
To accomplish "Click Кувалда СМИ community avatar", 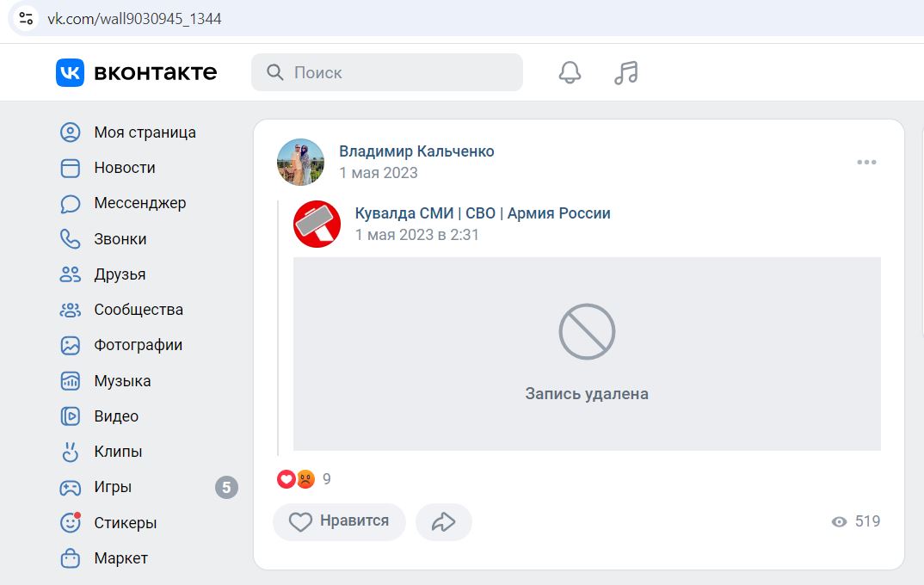I will coord(317,224).
